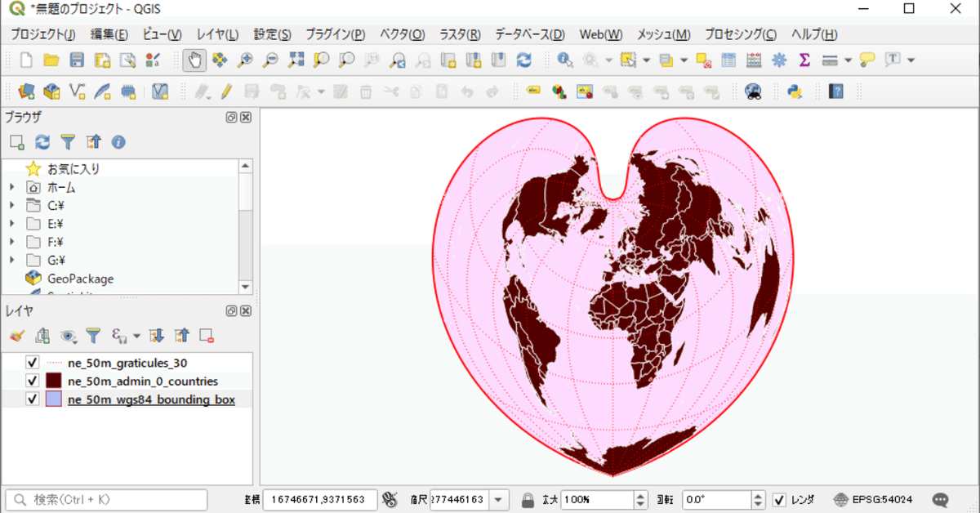The width and height of the screenshot is (980, 513).
Task: Open the プロセシング(C) menu
Action: click(741, 34)
